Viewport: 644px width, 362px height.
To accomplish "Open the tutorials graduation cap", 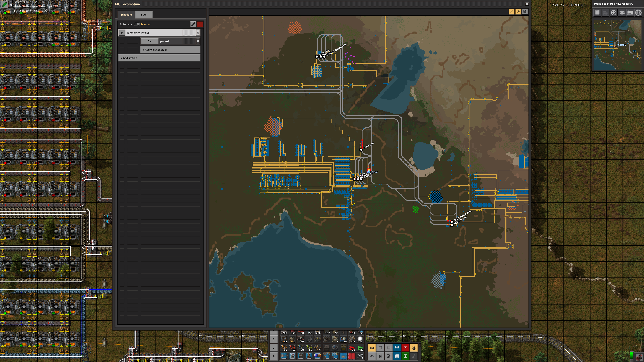I will pyautogui.click(x=622, y=13).
